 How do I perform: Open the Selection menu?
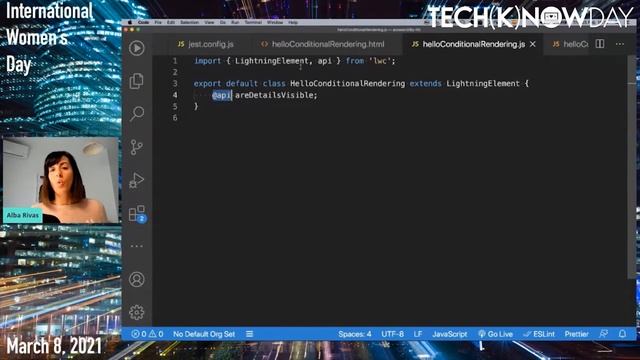point(189,22)
